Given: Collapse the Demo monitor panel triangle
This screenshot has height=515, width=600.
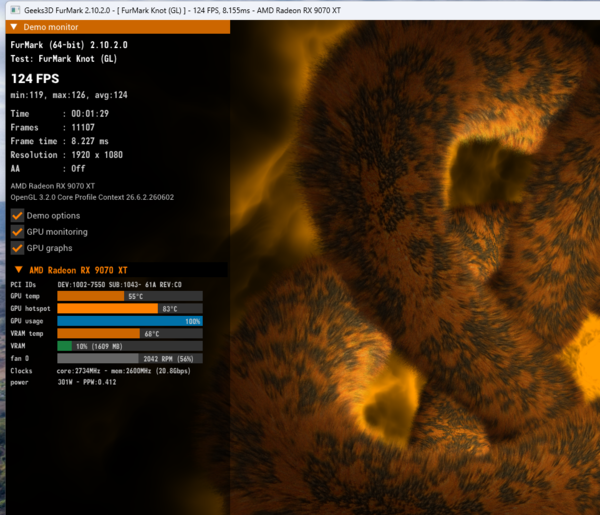Looking at the screenshot, I should pos(14,27).
